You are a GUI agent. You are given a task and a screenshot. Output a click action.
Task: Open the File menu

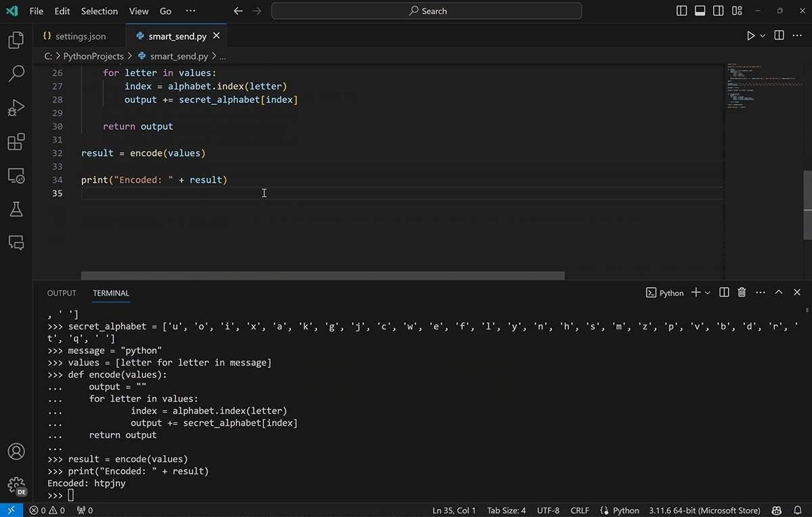37,11
